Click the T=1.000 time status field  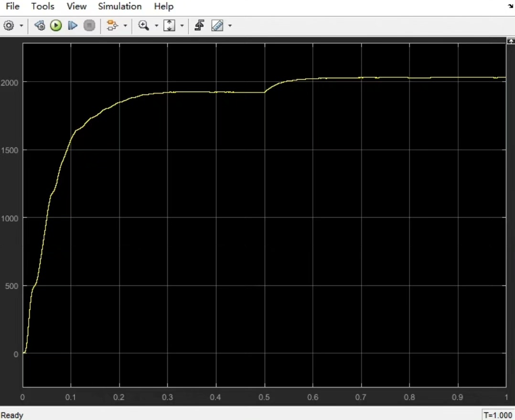[498, 415]
